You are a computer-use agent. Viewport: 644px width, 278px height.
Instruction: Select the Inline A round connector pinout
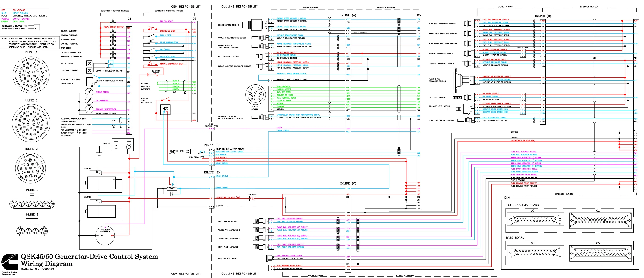click(x=31, y=75)
